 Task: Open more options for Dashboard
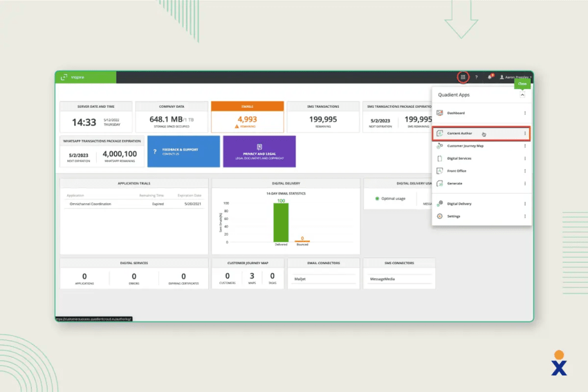(525, 113)
